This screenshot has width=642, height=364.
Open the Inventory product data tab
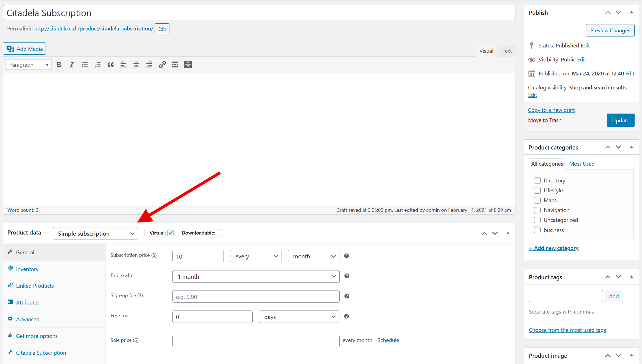pos(27,269)
